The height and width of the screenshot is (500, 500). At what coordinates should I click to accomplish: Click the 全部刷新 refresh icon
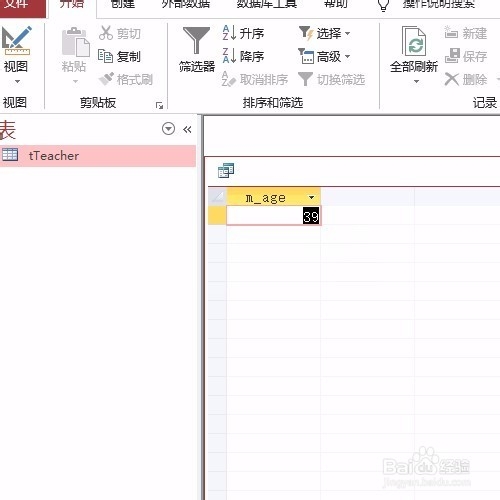(x=414, y=41)
